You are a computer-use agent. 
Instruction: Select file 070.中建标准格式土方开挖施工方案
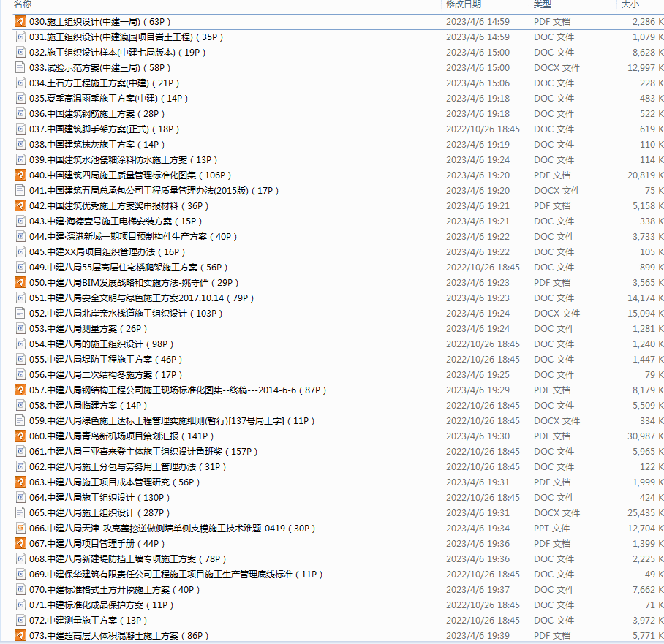point(114,589)
